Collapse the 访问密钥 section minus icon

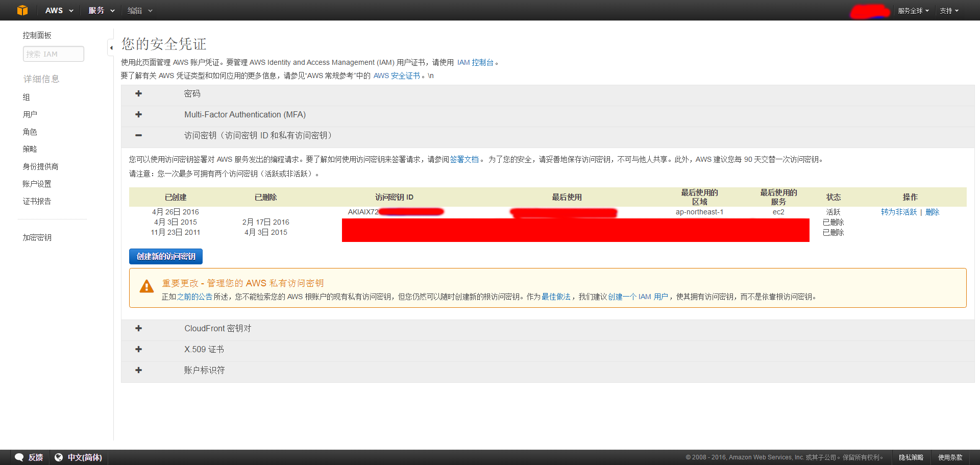click(x=138, y=135)
